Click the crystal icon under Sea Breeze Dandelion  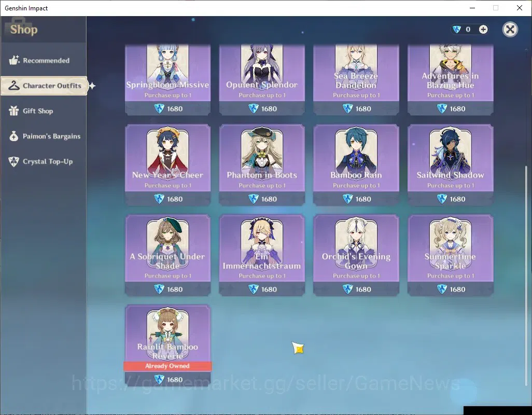(x=348, y=108)
